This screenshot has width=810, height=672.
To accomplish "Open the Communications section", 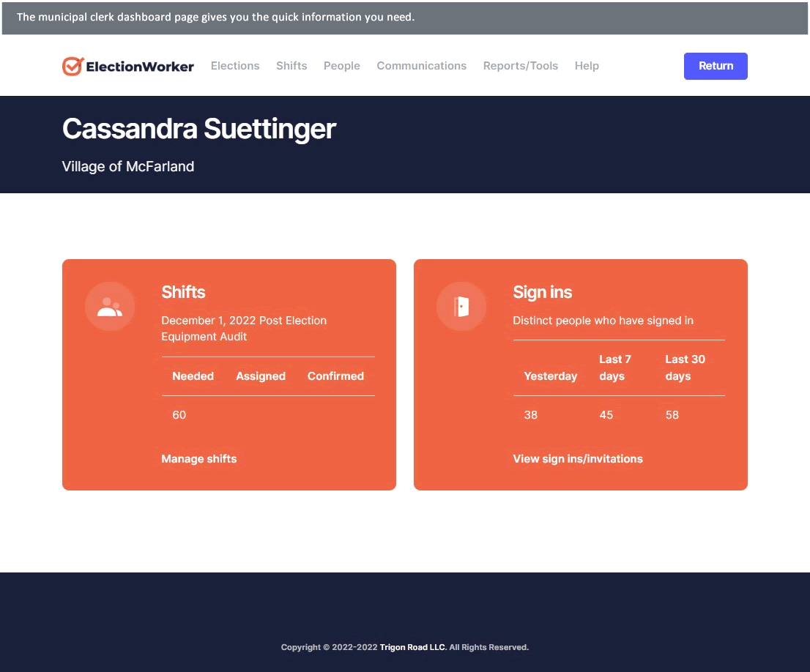I will point(422,66).
